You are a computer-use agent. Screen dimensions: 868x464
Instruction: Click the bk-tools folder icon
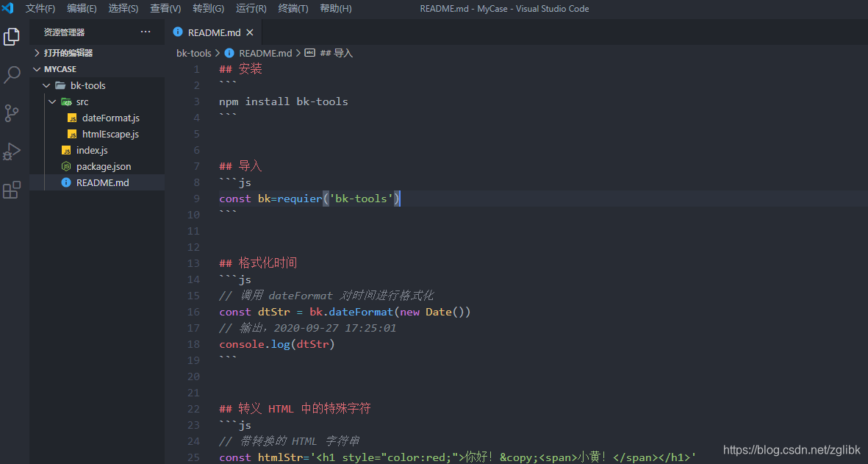pos(60,85)
